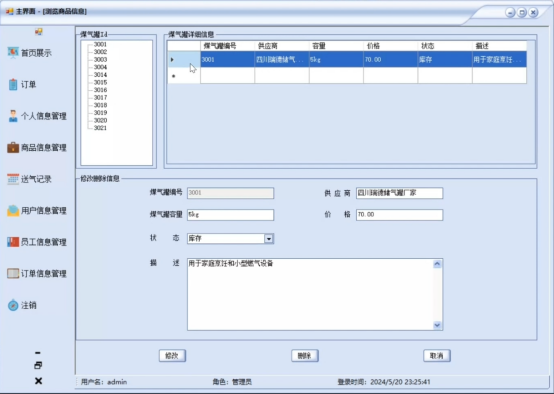Expand the 状态 dropdown arrow

[x=269, y=239]
